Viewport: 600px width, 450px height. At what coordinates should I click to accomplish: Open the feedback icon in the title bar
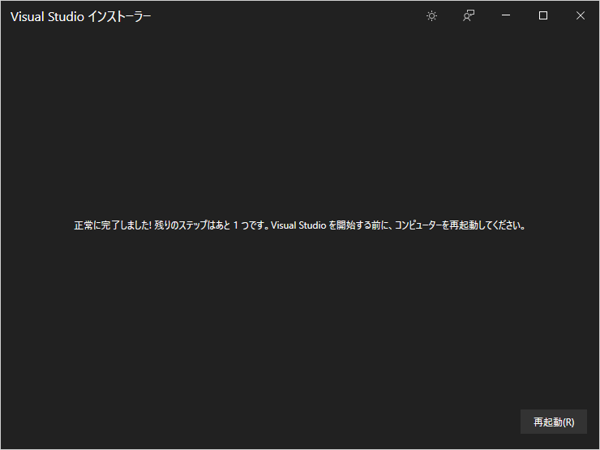point(469,16)
